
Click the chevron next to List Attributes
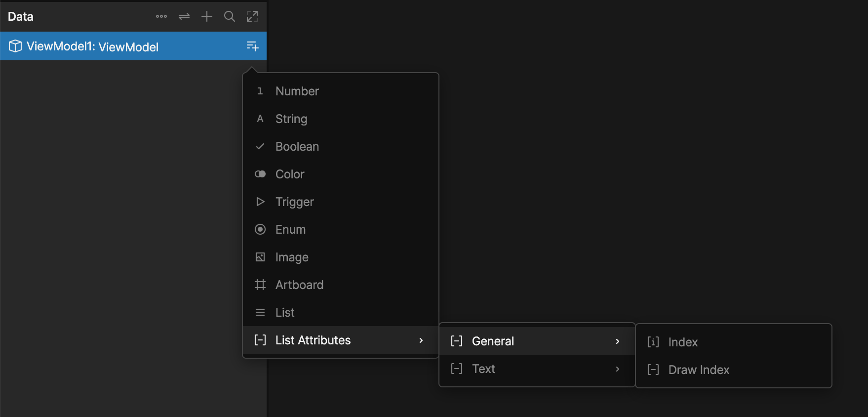[421, 340]
